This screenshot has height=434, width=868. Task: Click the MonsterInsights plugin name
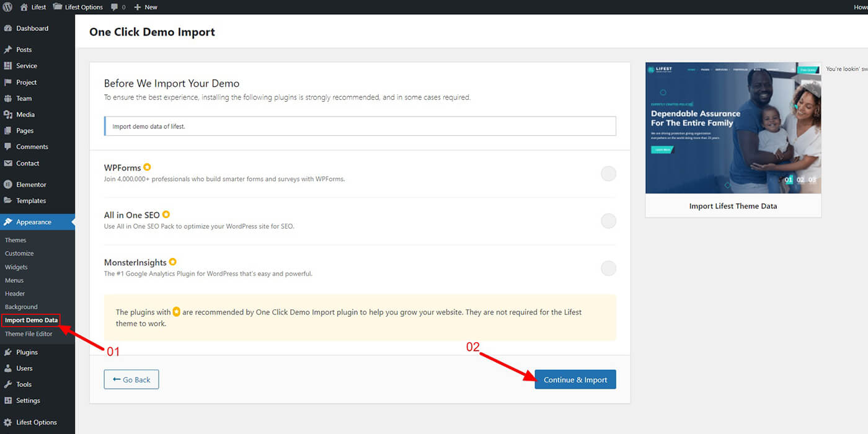coord(135,262)
